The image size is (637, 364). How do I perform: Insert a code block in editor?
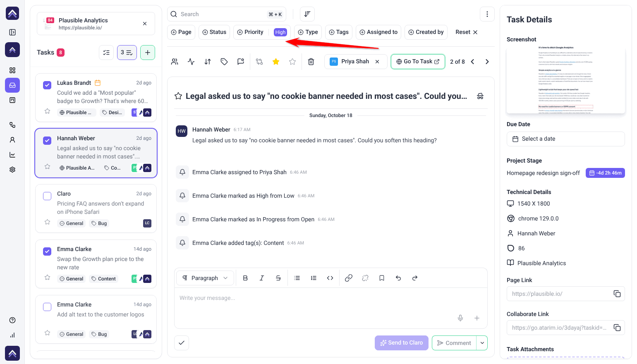[330, 278]
